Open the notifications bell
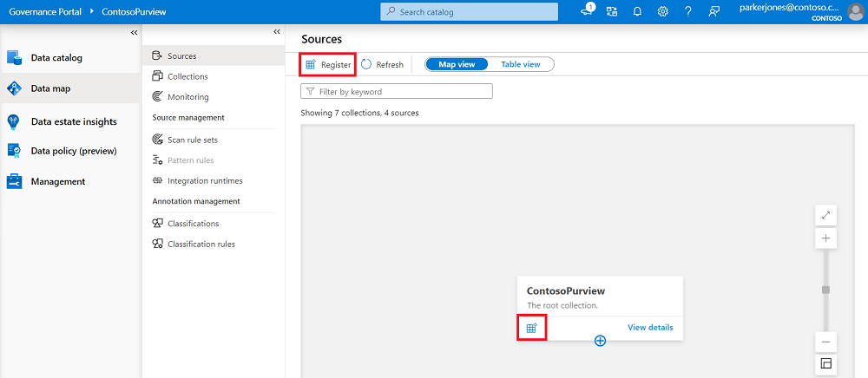This screenshot has height=378, width=868. 637,12
